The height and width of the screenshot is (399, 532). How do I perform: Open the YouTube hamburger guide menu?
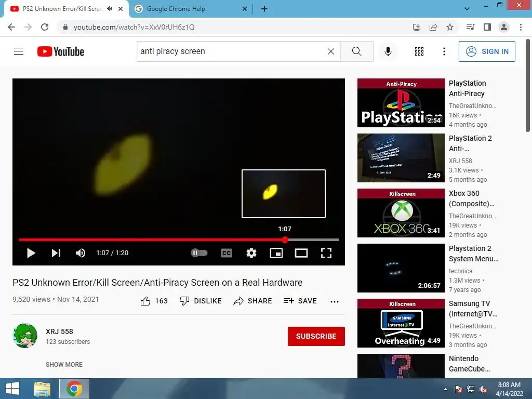pyautogui.click(x=19, y=51)
